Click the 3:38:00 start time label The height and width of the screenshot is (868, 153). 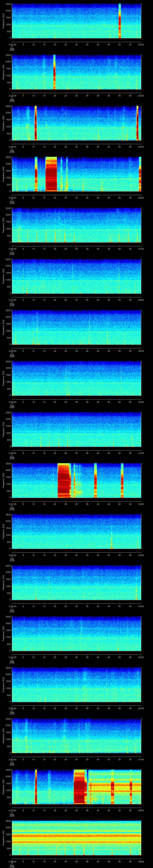pos(12,862)
